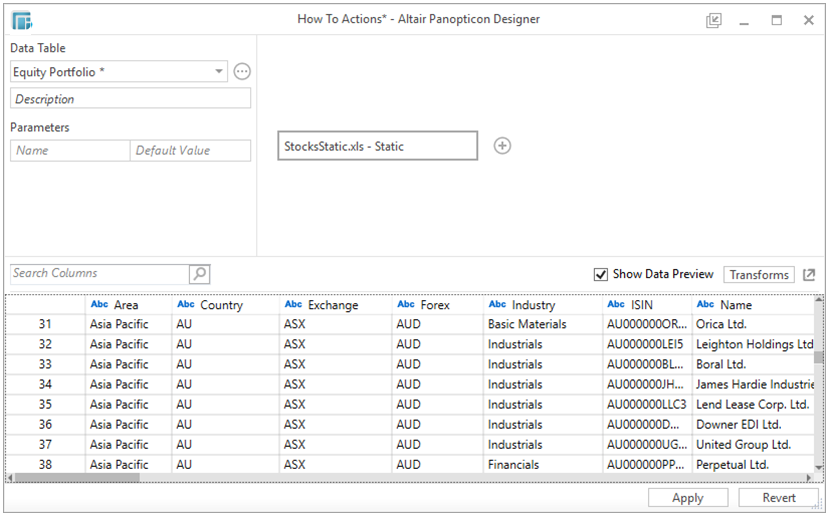Pop out the data preview with the arrow icon
Image resolution: width=828 pixels, height=518 pixels.
[x=809, y=275]
